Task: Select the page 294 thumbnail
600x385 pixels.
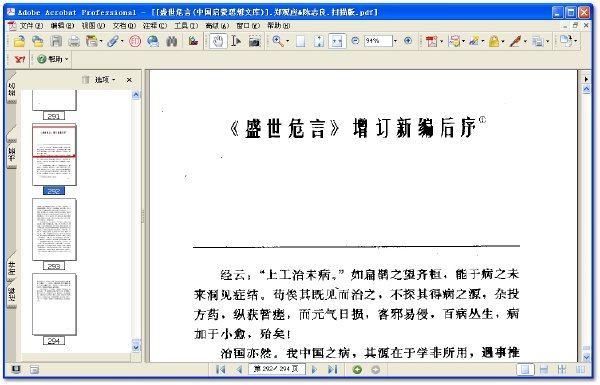Action: 54,304
